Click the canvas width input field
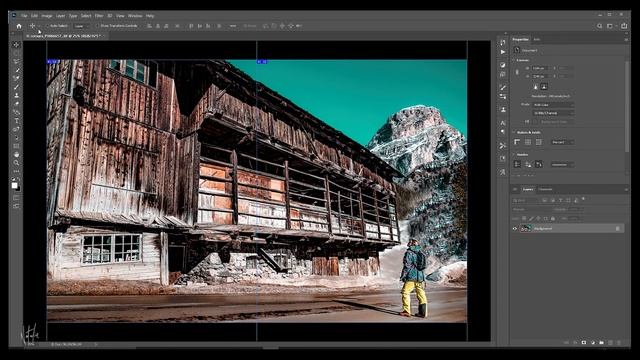Image resolution: width=640 pixels, height=360 pixels. click(x=540, y=68)
